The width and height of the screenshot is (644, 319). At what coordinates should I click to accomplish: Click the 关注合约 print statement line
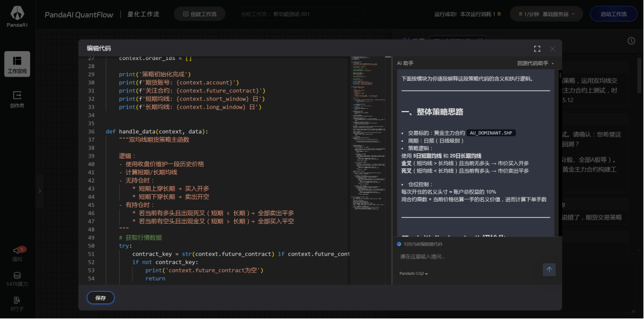[192, 91]
